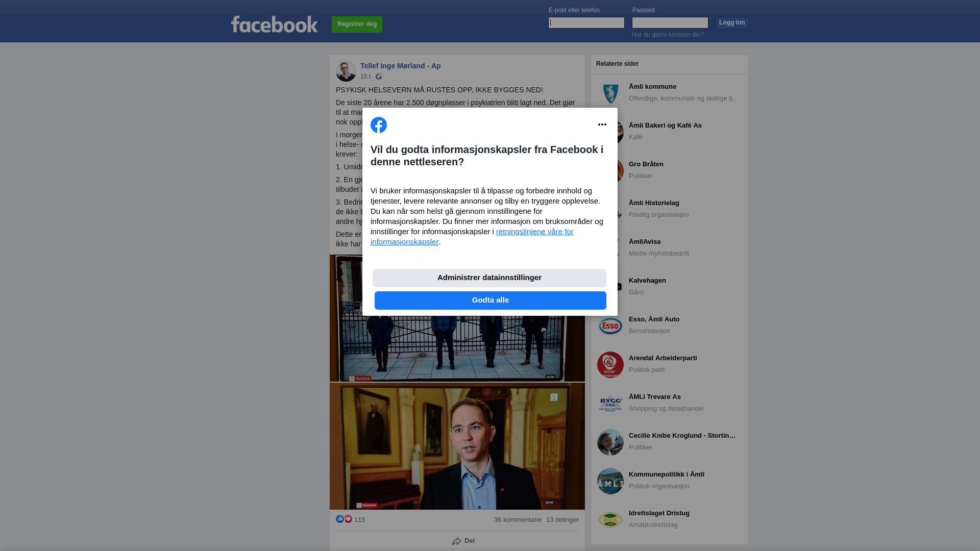Click the Logg inn button
The width and height of the screenshot is (980, 551).
(x=732, y=23)
